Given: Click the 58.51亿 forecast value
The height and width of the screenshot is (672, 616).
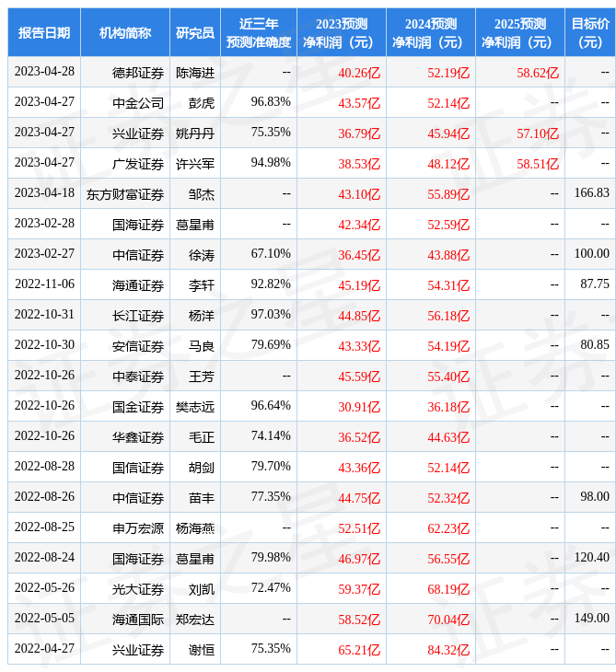Looking at the screenshot, I should 538,164.
